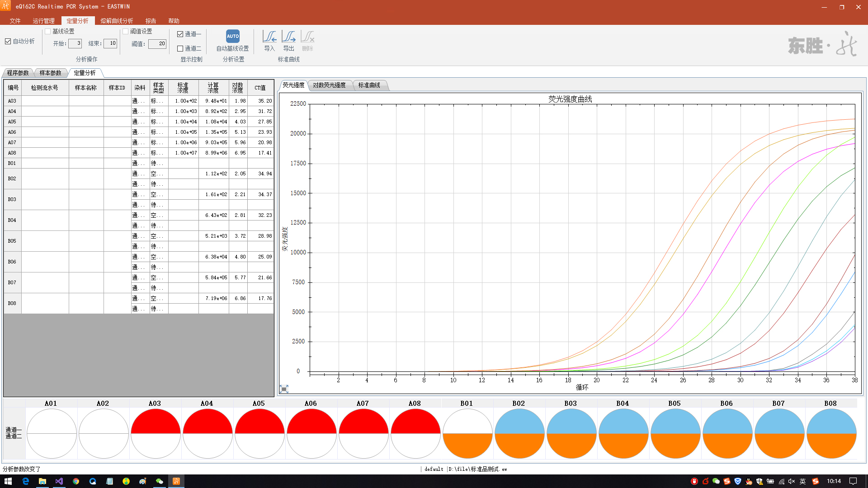Click the chart fit-to-view icon
Image resolution: width=868 pixels, height=488 pixels.
point(284,389)
